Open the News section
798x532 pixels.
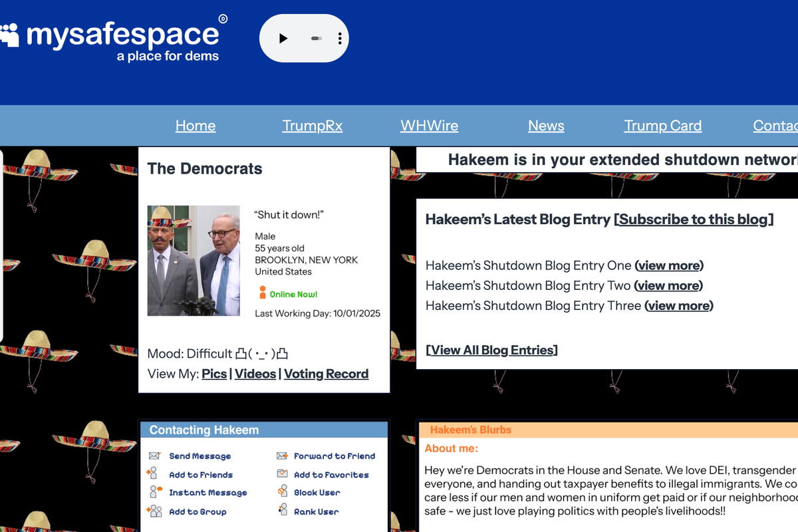coord(546,125)
